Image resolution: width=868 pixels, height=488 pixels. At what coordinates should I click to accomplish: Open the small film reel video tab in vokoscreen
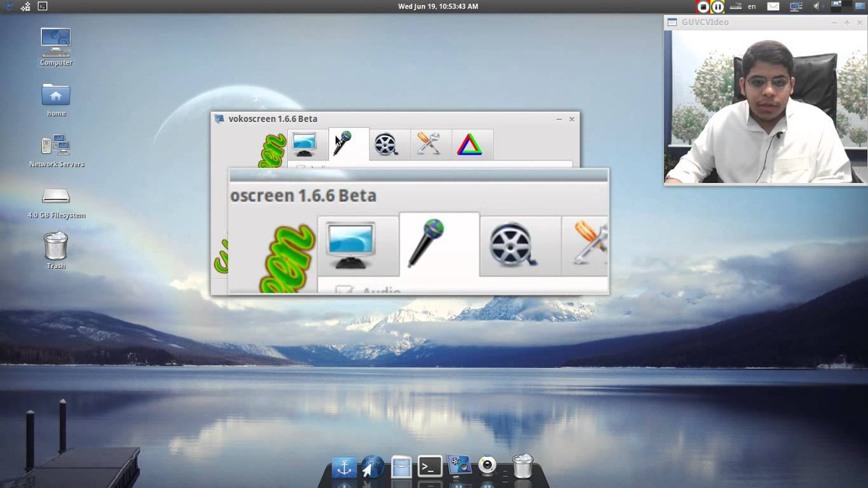389,145
